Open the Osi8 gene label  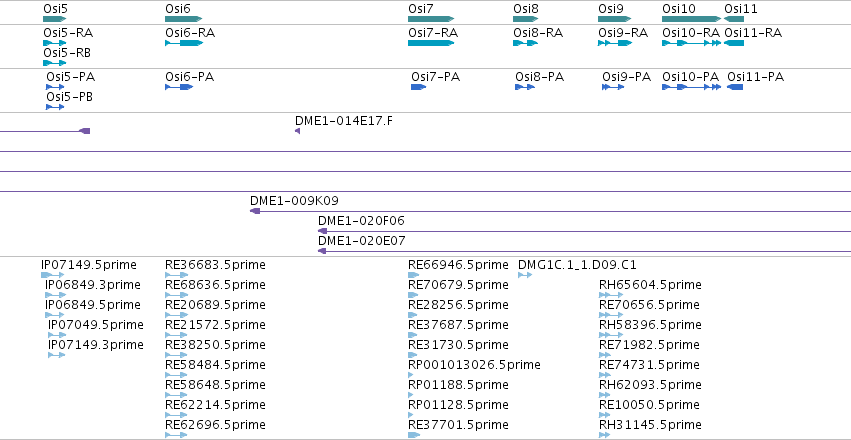point(526,9)
